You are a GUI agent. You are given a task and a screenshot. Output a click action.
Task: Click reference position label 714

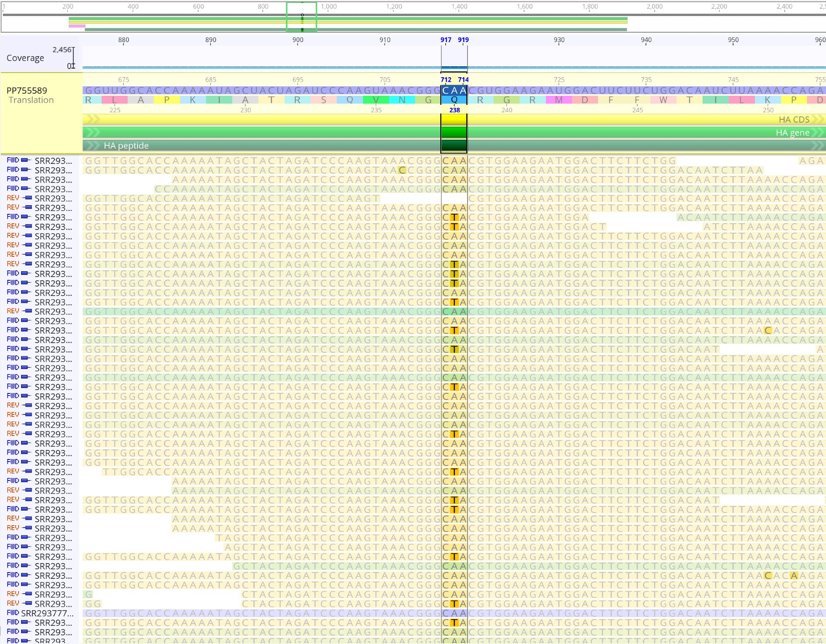(x=463, y=80)
